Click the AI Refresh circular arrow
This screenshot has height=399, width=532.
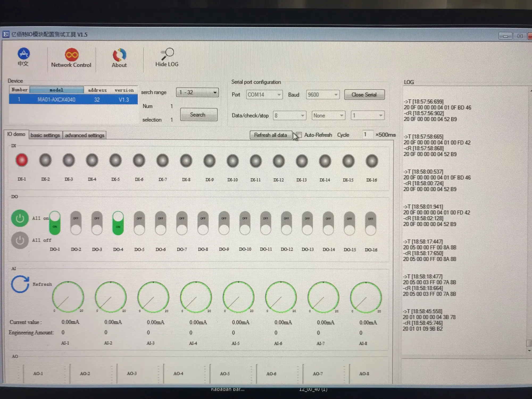tap(20, 284)
